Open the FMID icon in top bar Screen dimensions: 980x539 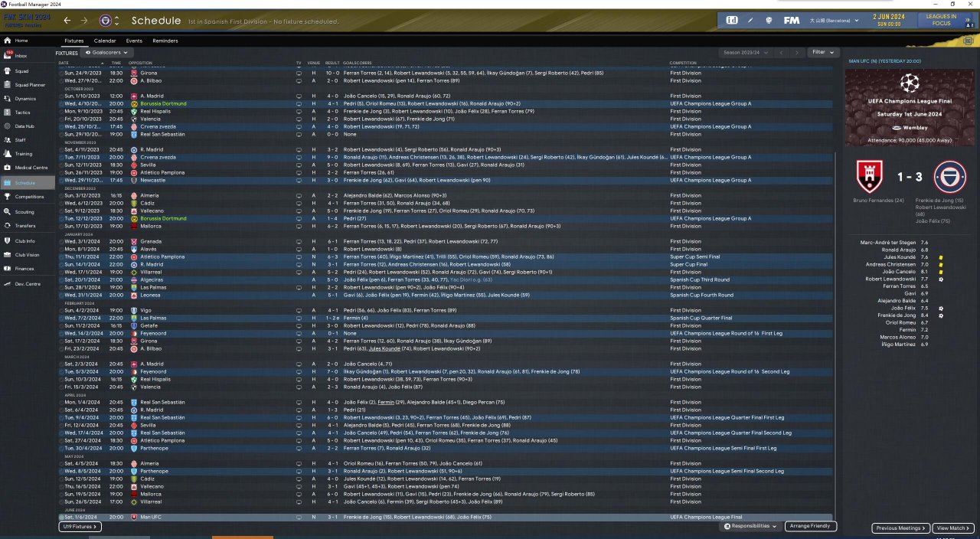coord(732,20)
